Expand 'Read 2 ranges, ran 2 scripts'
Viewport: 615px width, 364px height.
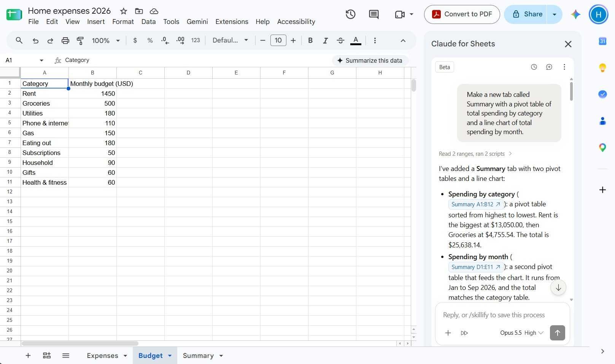475,154
